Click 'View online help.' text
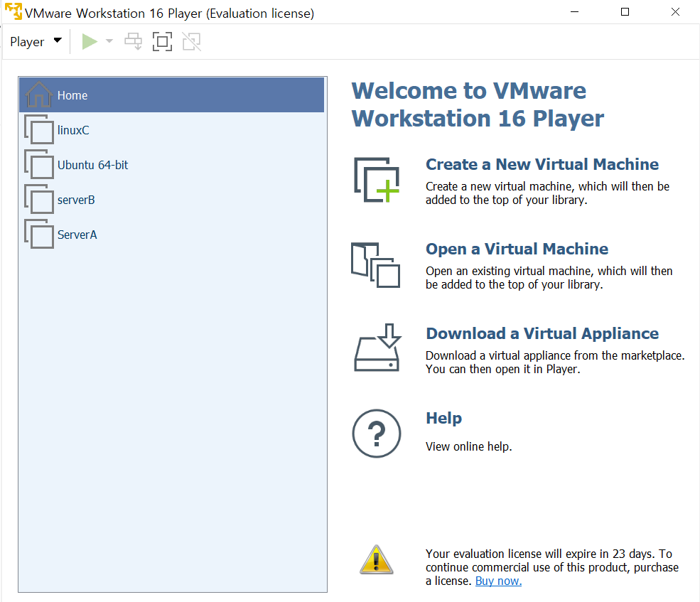 (x=469, y=446)
